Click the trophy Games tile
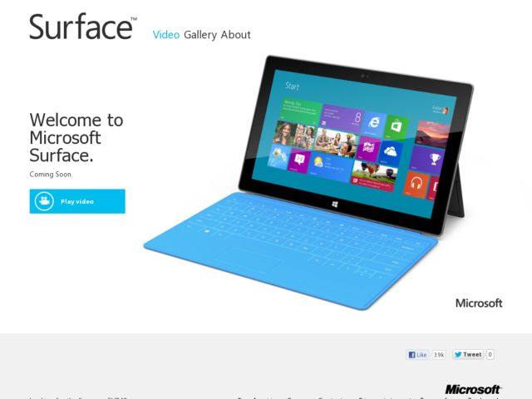 tap(426, 159)
